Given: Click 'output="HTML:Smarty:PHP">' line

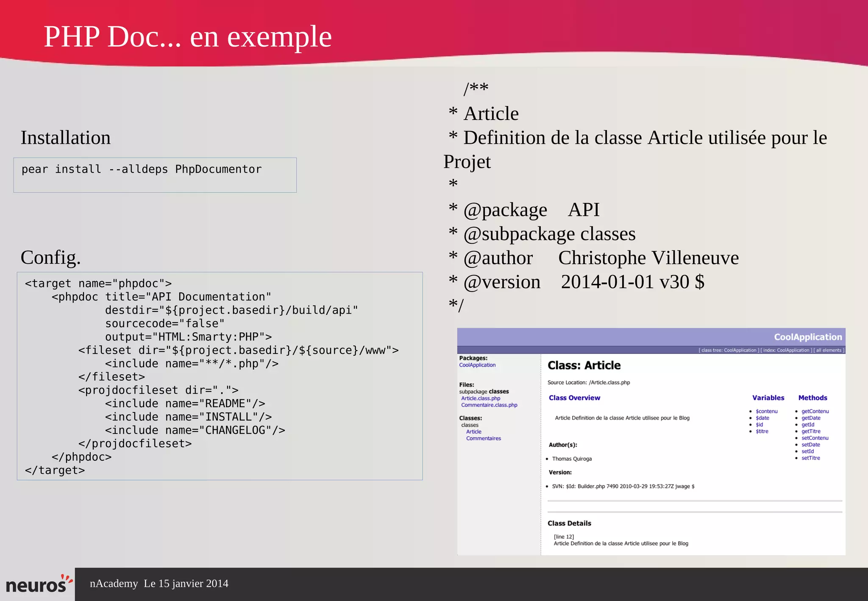Looking at the screenshot, I should coord(189,337).
